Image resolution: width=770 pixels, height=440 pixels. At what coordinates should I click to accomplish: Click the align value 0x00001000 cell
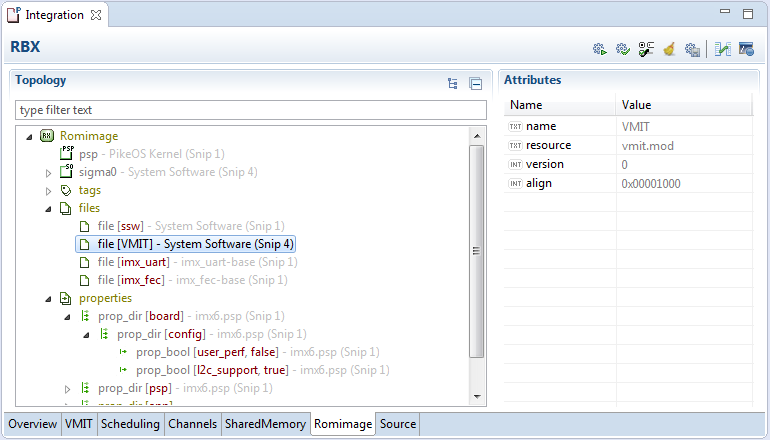pos(648,183)
